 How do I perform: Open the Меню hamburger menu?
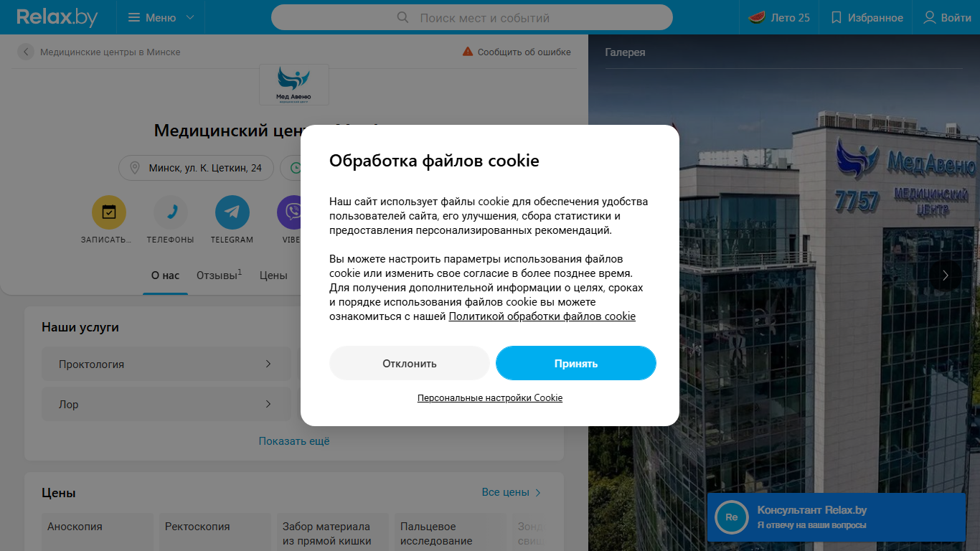coord(161,17)
